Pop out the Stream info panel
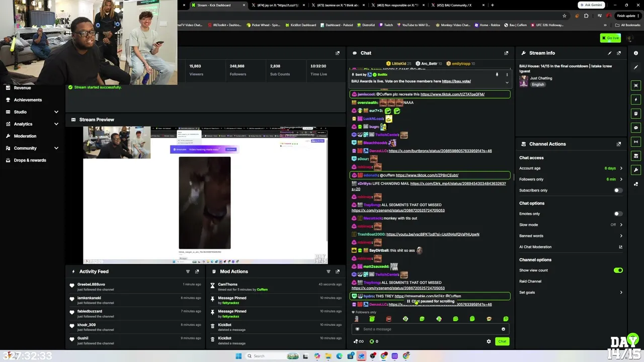The image size is (644, 362). click(619, 53)
